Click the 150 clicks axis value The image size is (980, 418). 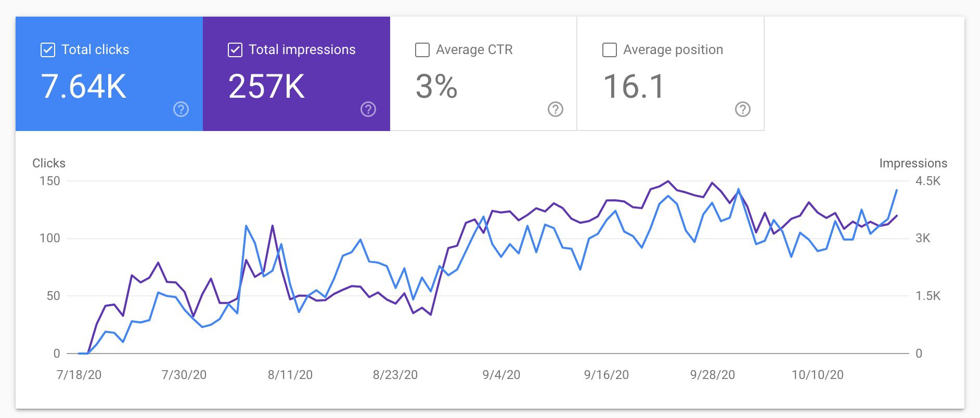(50, 181)
